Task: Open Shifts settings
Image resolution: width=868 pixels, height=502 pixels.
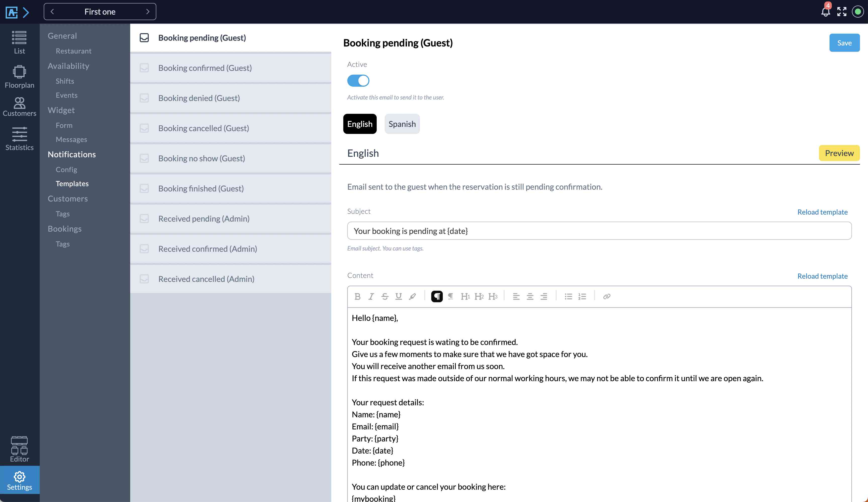Action: tap(65, 81)
